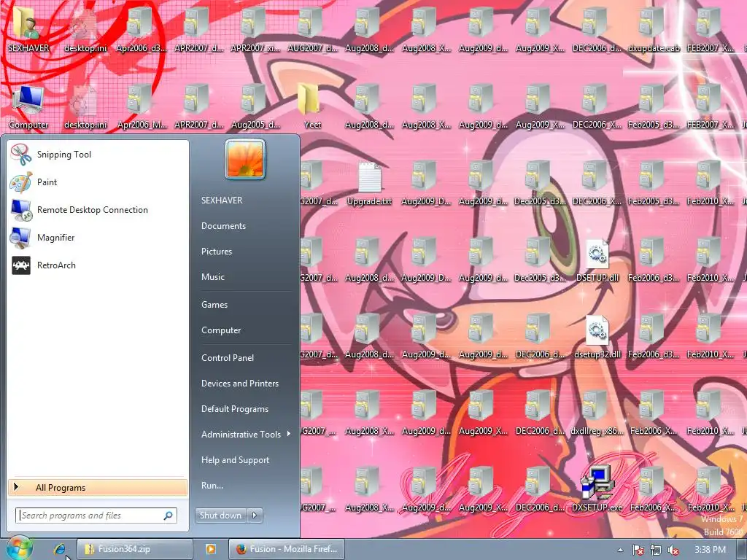Click the muted volume tray icon
This screenshot has height=560, width=747.
[673, 550]
